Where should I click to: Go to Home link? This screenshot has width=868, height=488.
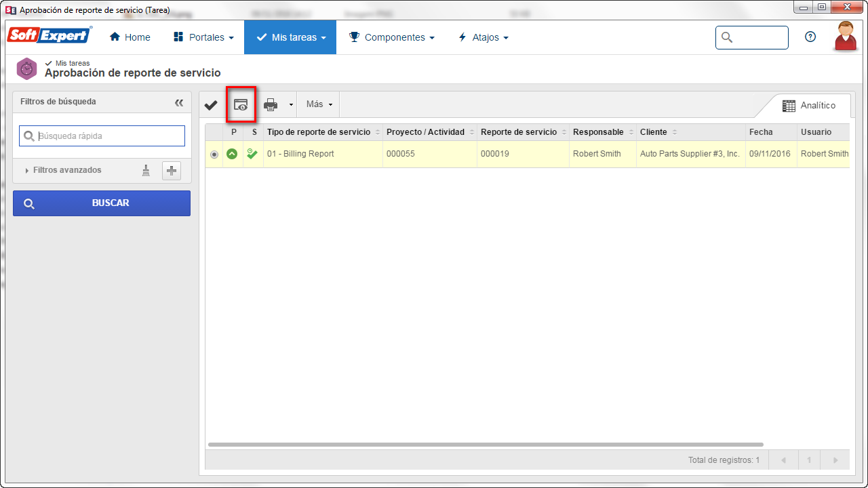(x=130, y=37)
